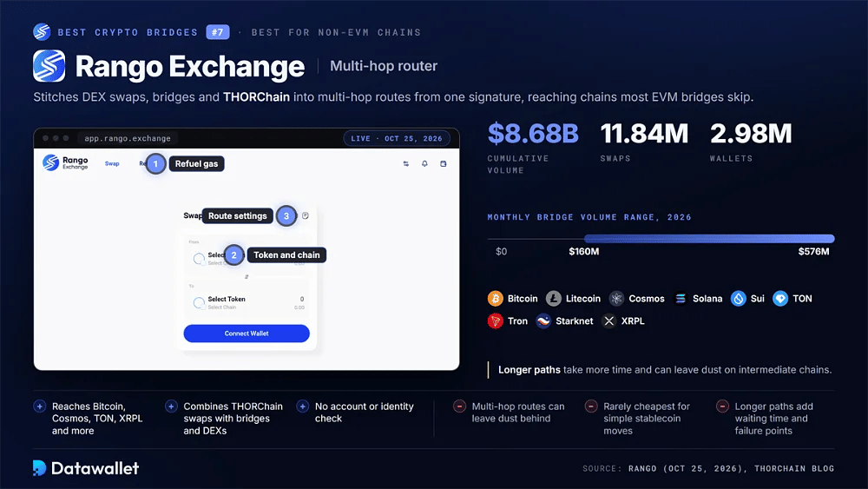This screenshot has height=489, width=868.
Task: Click the Solana chain icon
Action: [681, 299]
